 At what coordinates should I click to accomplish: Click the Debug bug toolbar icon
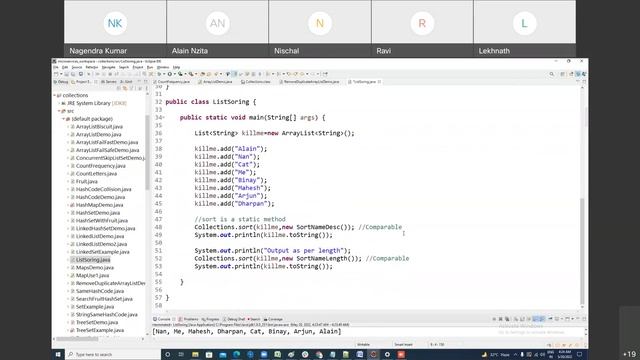pos(159,74)
